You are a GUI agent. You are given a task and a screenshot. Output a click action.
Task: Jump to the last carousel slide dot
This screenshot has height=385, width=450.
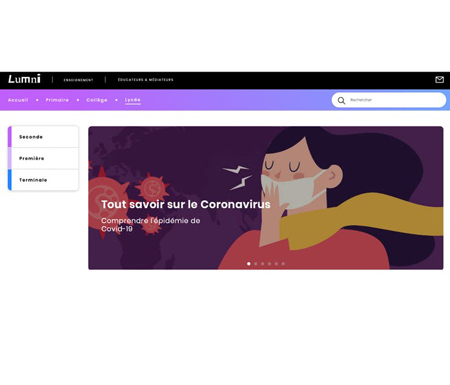[x=283, y=264]
